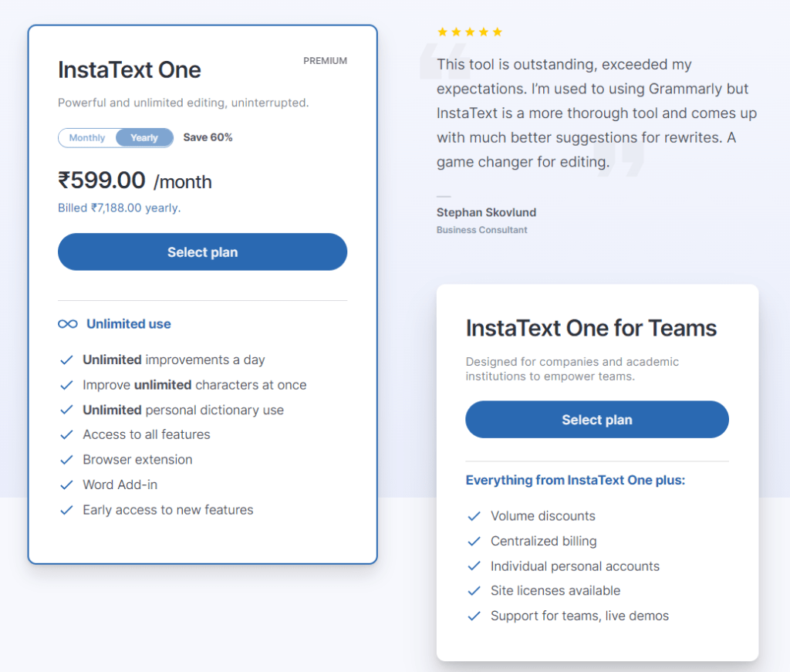Click Powerful and unlimited editing tagline

pos(183,103)
